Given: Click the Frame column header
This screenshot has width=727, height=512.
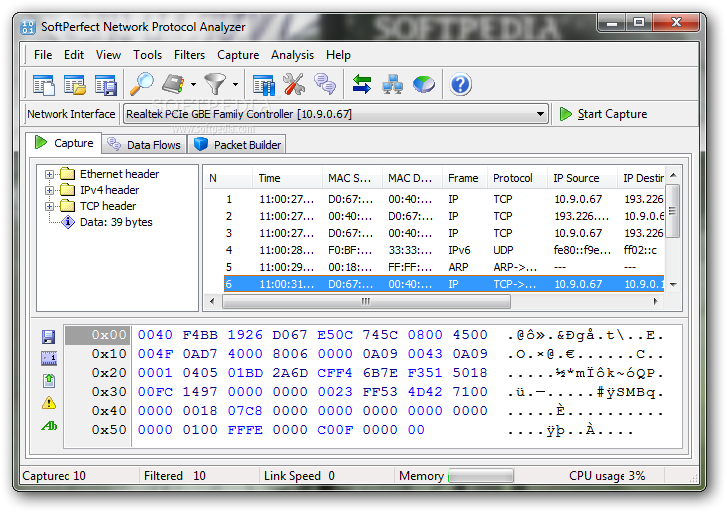Looking at the screenshot, I should (x=465, y=178).
